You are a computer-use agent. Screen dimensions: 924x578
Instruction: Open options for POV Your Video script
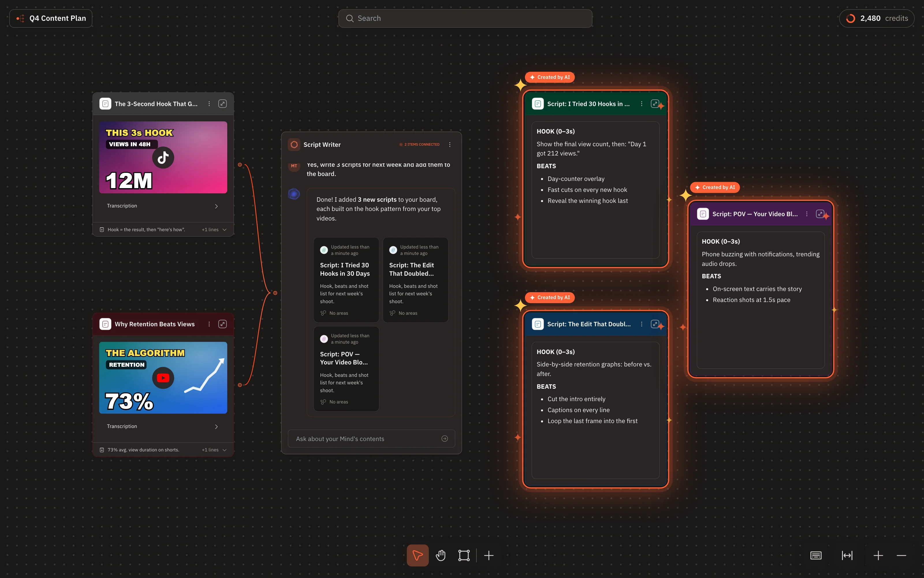(807, 214)
